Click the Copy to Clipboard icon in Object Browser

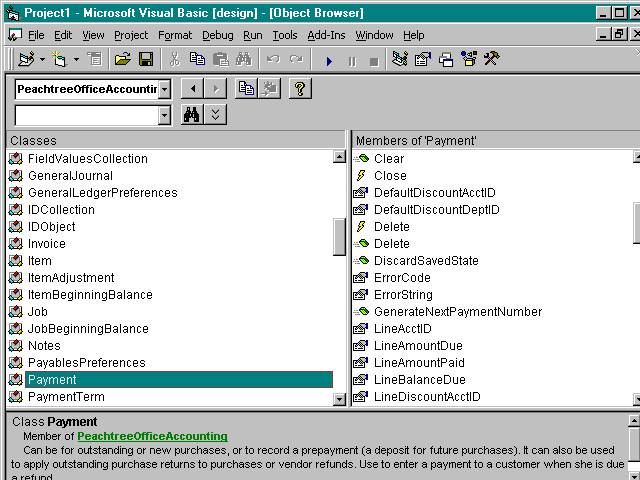tap(245, 89)
